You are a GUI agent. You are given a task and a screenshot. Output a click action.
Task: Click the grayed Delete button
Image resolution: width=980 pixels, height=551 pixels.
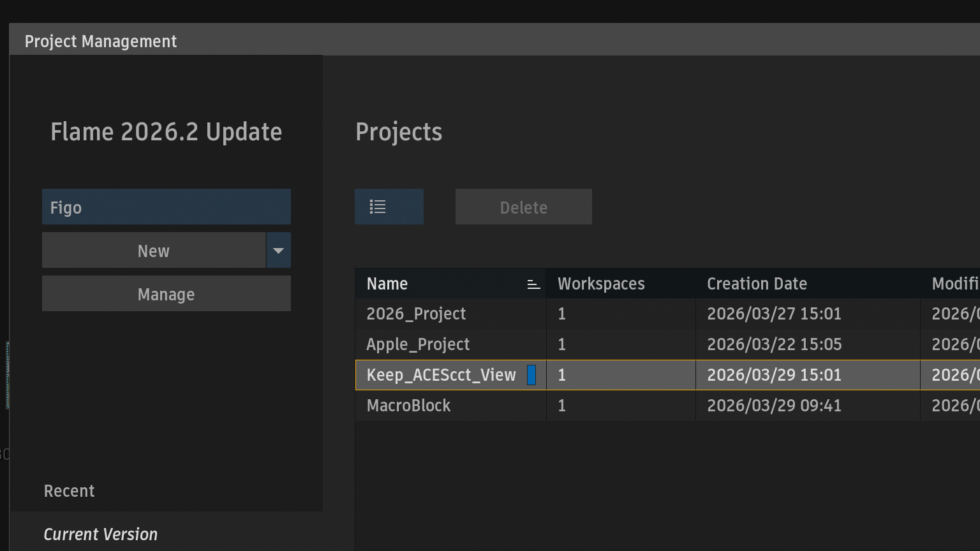pyautogui.click(x=523, y=207)
